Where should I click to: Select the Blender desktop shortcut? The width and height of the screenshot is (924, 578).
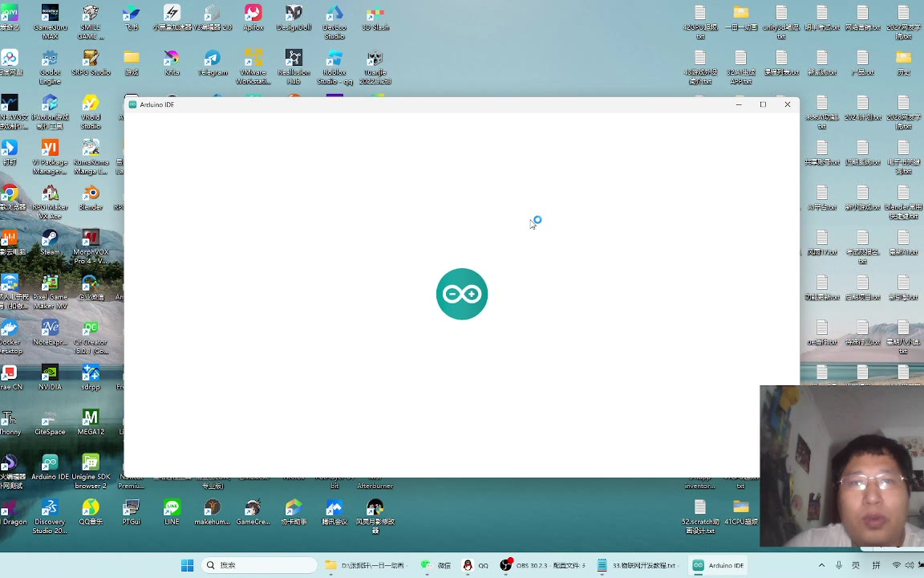pyautogui.click(x=91, y=197)
